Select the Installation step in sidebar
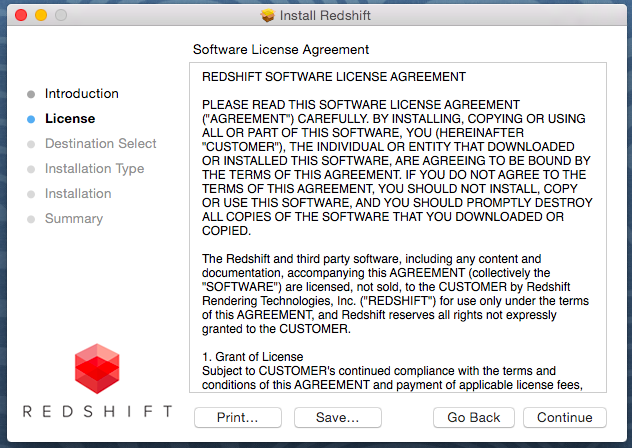The height and width of the screenshot is (448, 632). 78,194
